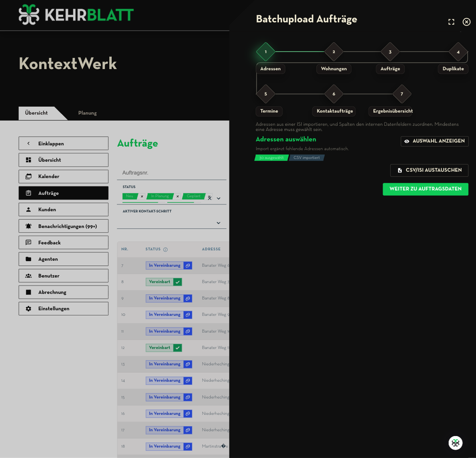Click the Kalender icon in the sidebar

29,176
